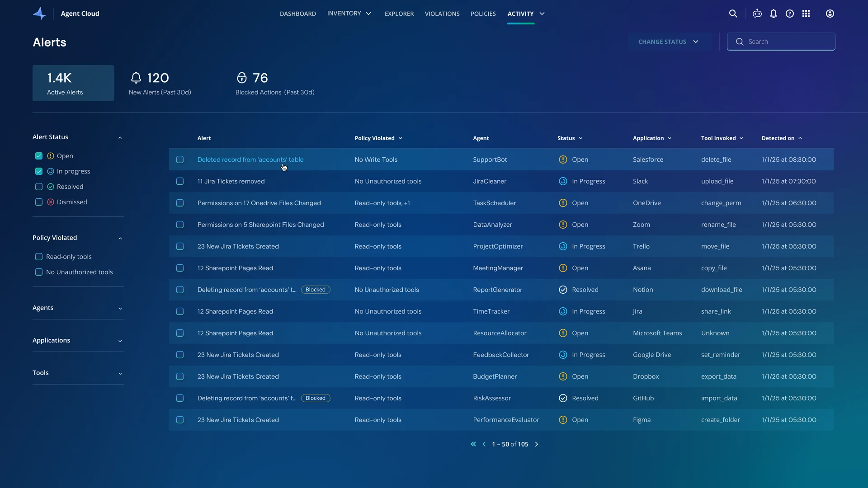This screenshot has width=868, height=488.
Task: Sort by Policy Violated column header
Action: [x=378, y=138]
